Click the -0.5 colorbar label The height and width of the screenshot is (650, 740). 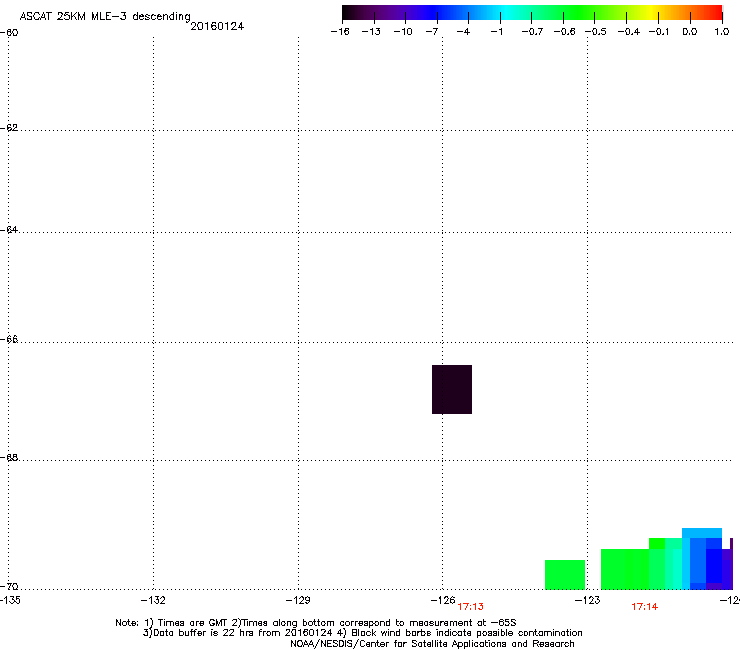596,32
